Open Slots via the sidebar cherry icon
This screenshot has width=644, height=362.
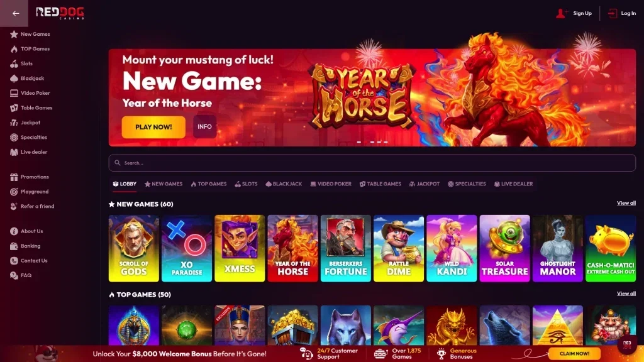point(14,63)
